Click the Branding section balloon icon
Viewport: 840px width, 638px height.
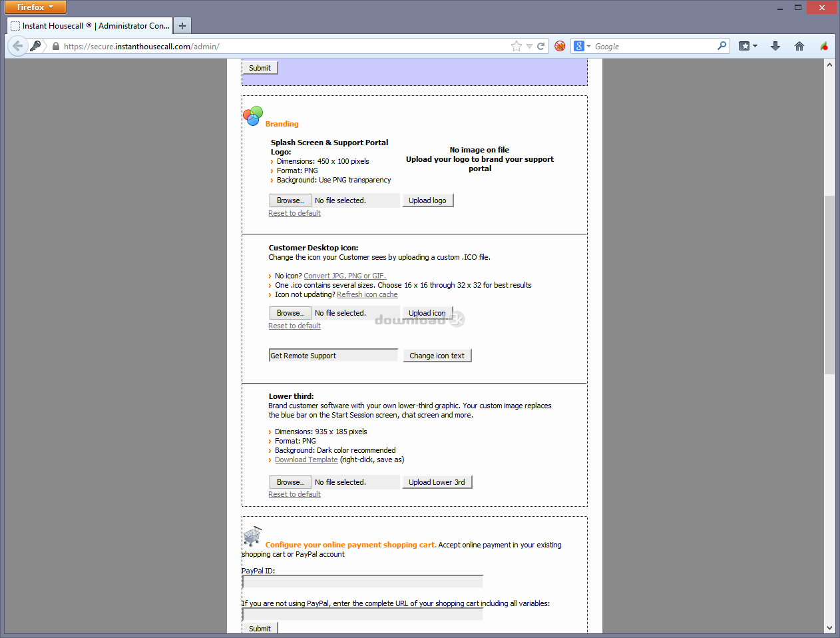(x=253, y=116)
